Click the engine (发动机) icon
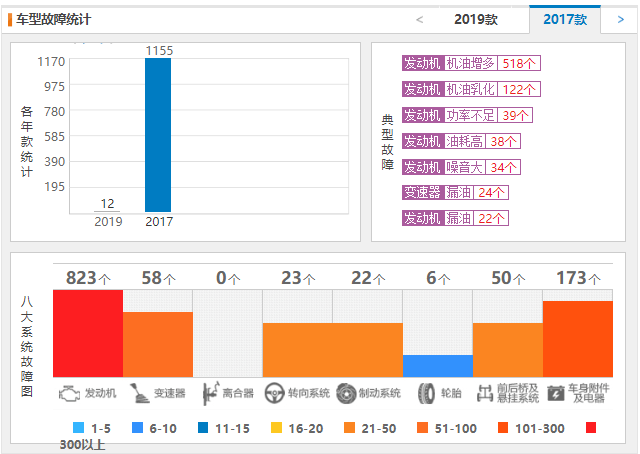 (x=69, y=394)
